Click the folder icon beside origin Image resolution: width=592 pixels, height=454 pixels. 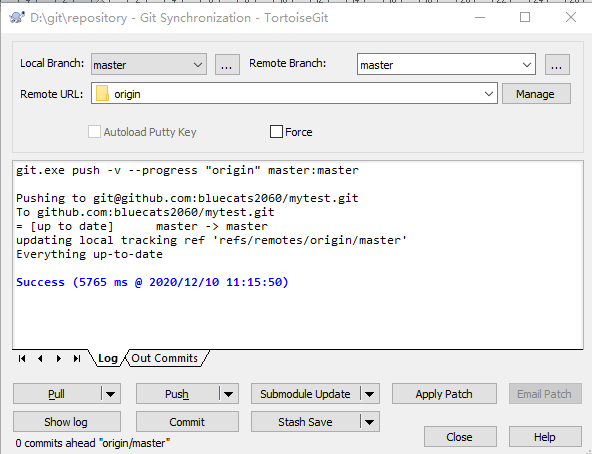pyautogui.click(x=102, y=93)
